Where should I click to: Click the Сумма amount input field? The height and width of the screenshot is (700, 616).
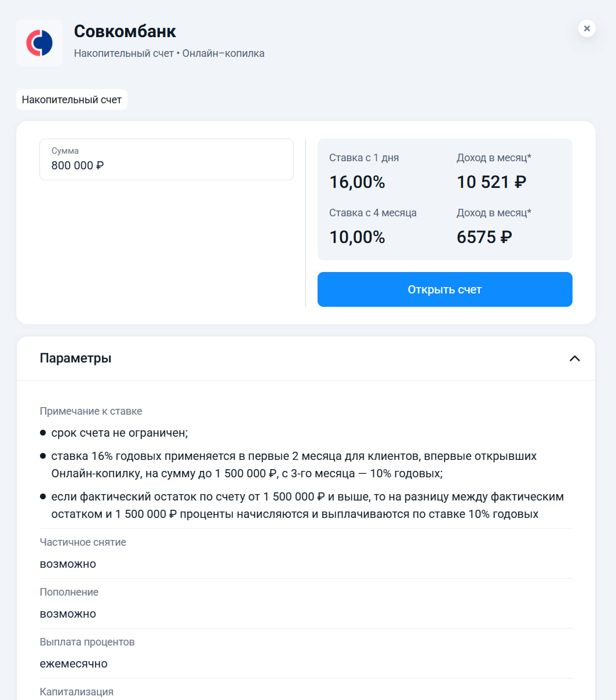(x=166, y=159)
